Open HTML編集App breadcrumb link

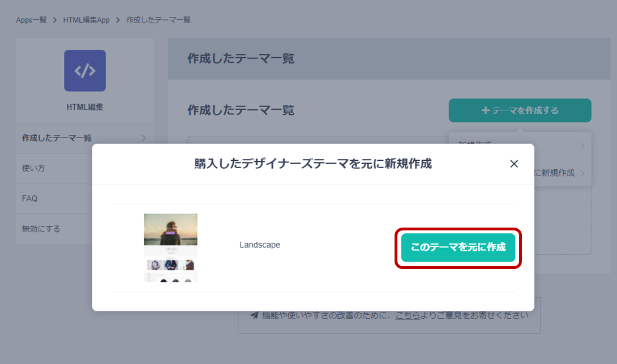[87, 20]
